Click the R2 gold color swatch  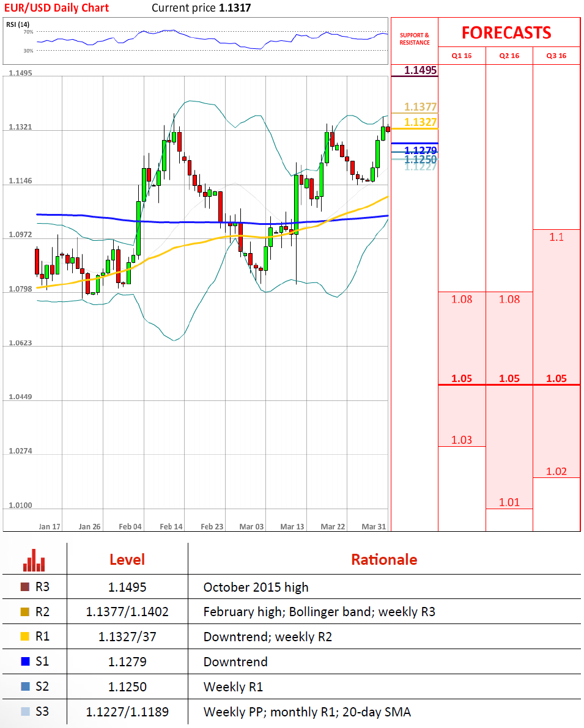25,612
